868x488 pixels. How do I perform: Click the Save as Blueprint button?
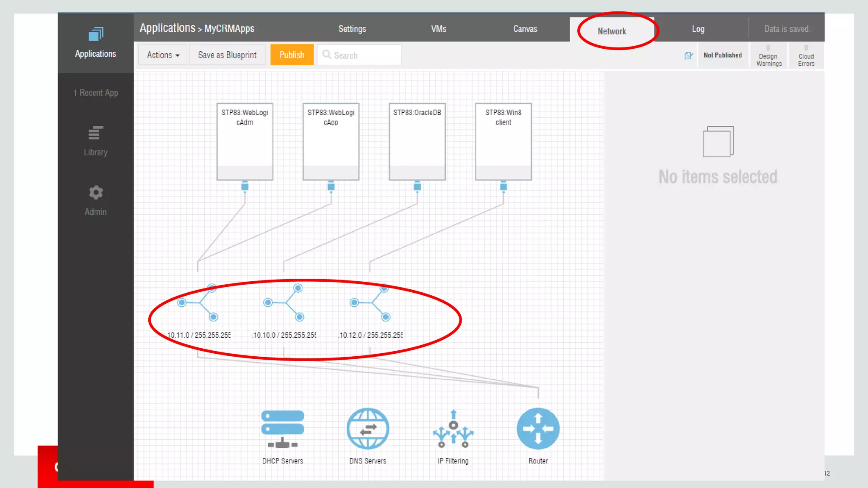(x=227, y=55)
